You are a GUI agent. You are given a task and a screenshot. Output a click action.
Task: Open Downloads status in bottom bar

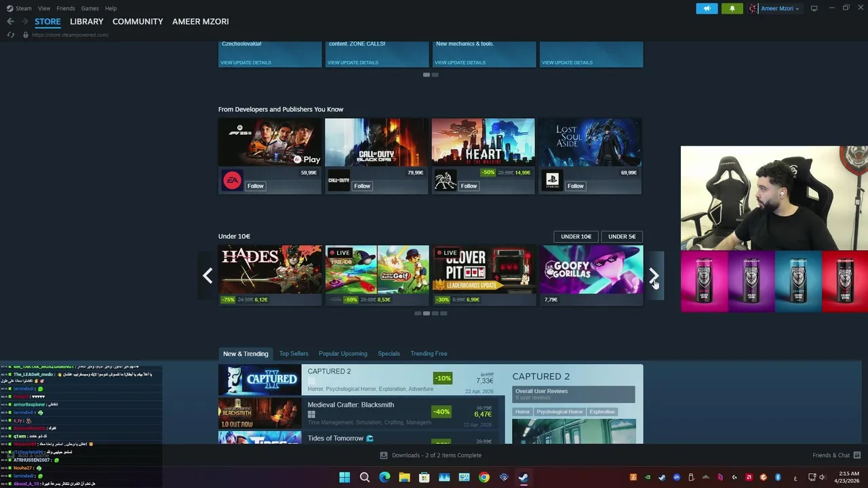(431, 455)
